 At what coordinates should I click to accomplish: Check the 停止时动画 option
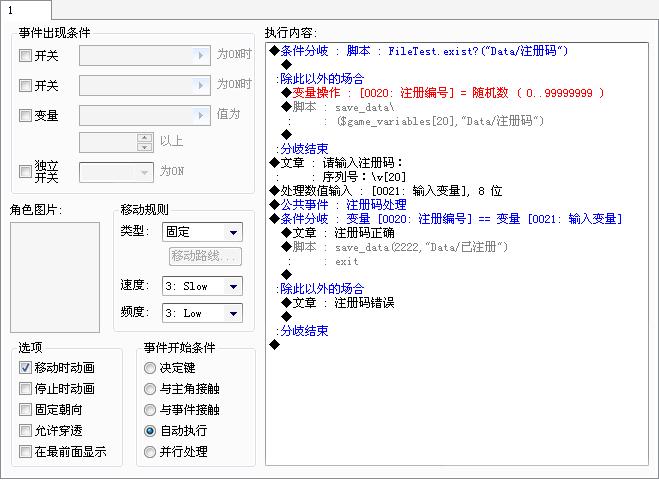click(x=25, y=389)
